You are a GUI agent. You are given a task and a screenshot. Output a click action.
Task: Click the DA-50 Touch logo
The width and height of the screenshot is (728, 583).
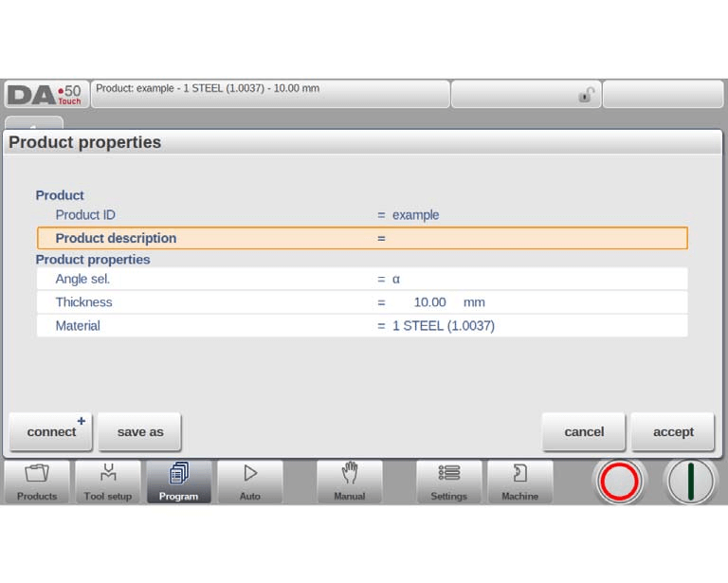point(45,94)
